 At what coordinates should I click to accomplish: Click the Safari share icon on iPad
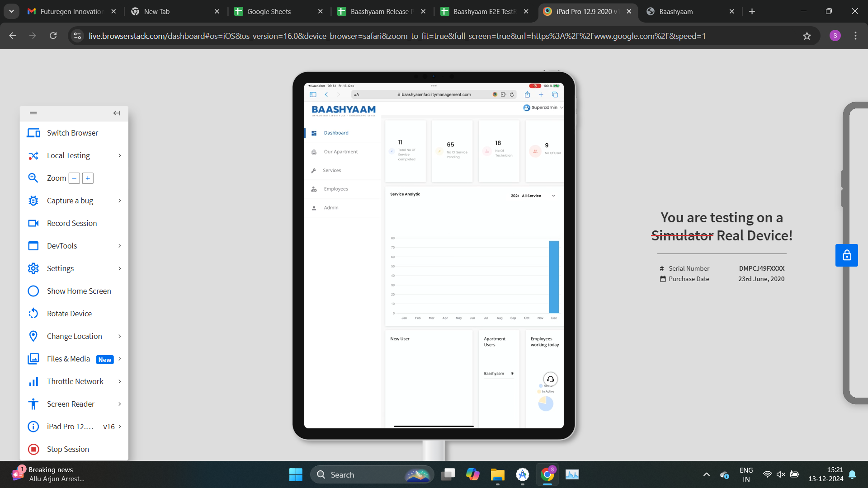point(527,94)
